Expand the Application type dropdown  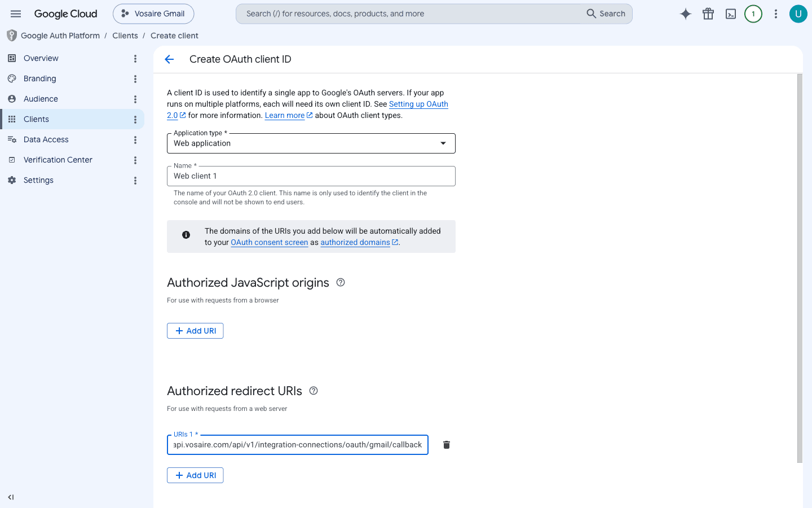point(311,143)
